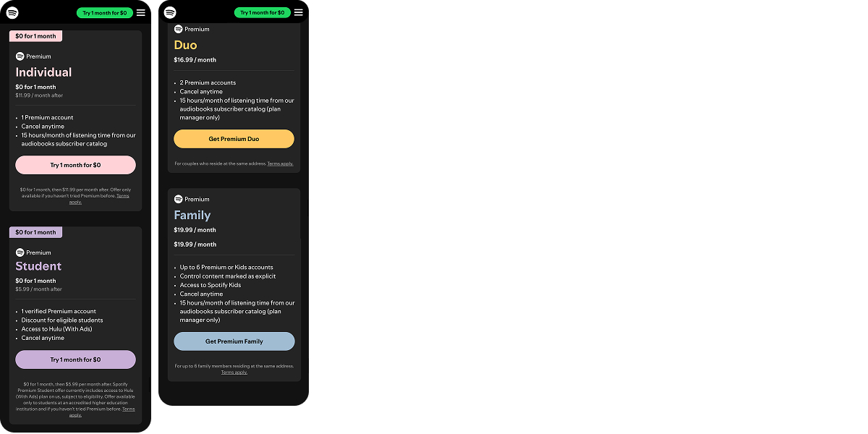This screenshot has width=868, height=434.
Task: Open Terms apply link under Individual plan
Action: pyautogui.click(x=99, y=199)
